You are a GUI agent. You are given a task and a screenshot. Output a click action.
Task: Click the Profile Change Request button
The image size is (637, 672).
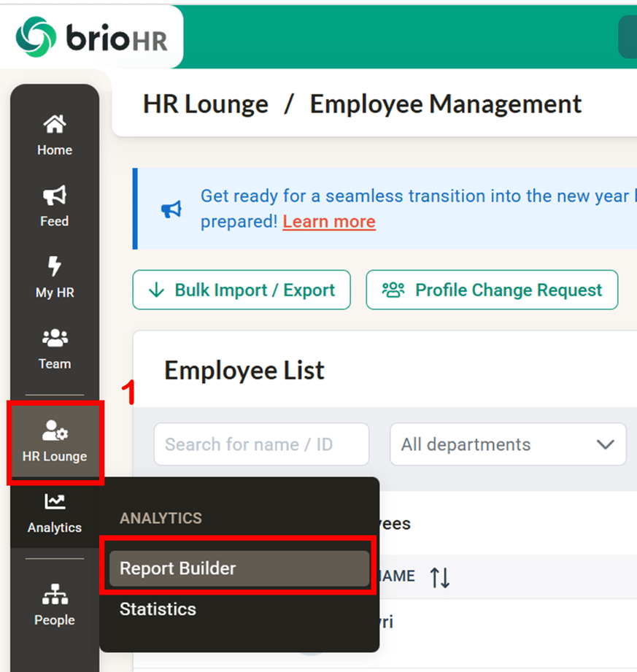point(493,290)
